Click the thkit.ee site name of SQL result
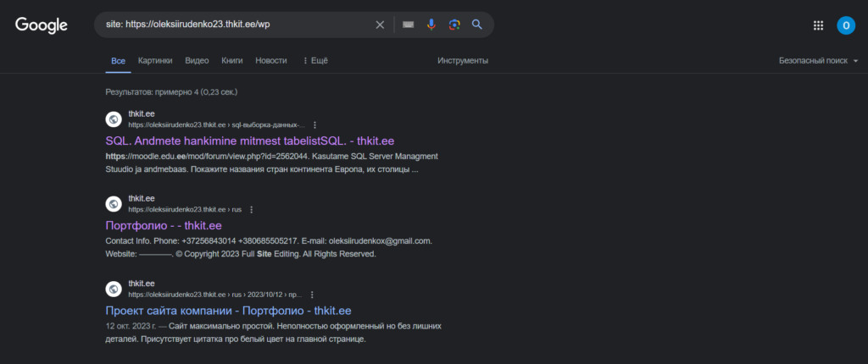Viewport: 868px width, 364px height. [x=142, y=113]
